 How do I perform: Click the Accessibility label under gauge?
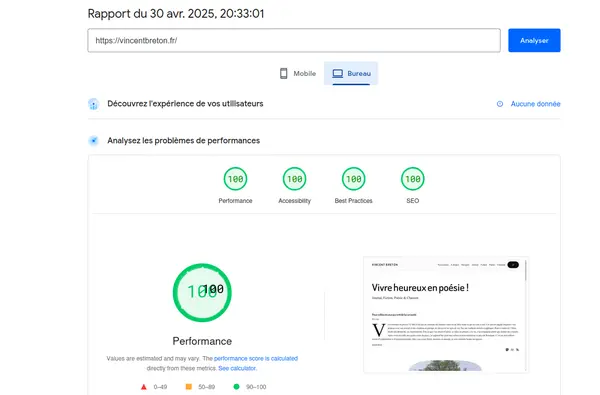coord(294,201)
